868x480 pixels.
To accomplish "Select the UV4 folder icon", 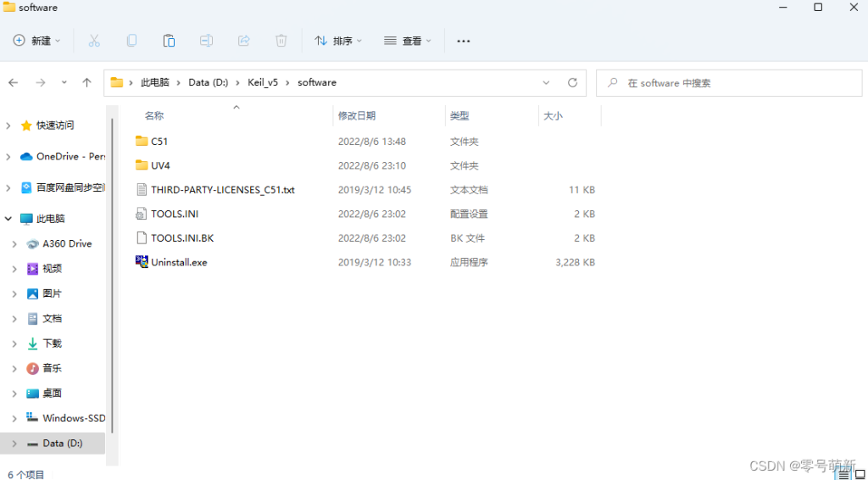I will (x=142, y=165).
